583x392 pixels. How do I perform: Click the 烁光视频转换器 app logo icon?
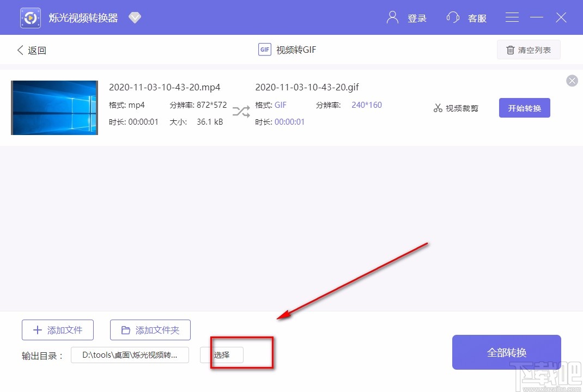click(x=30, y=17)
